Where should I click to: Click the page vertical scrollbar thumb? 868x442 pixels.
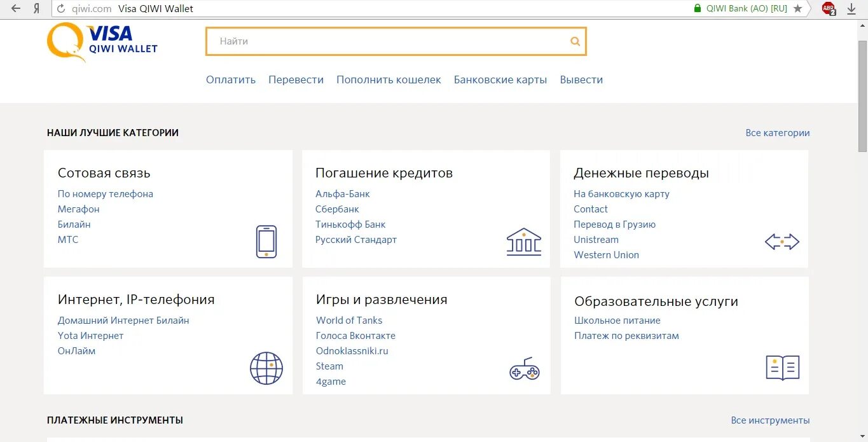(862, 95)
